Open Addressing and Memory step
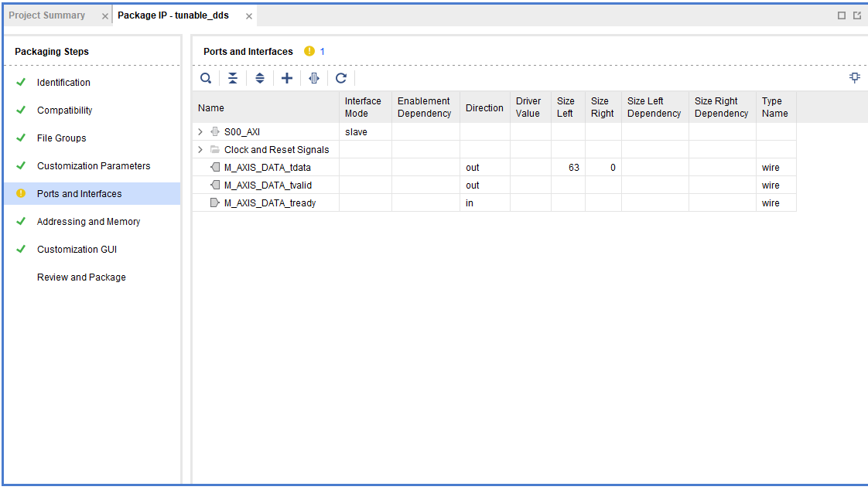This screenshot has width=868, height=490. coord(88,221)
